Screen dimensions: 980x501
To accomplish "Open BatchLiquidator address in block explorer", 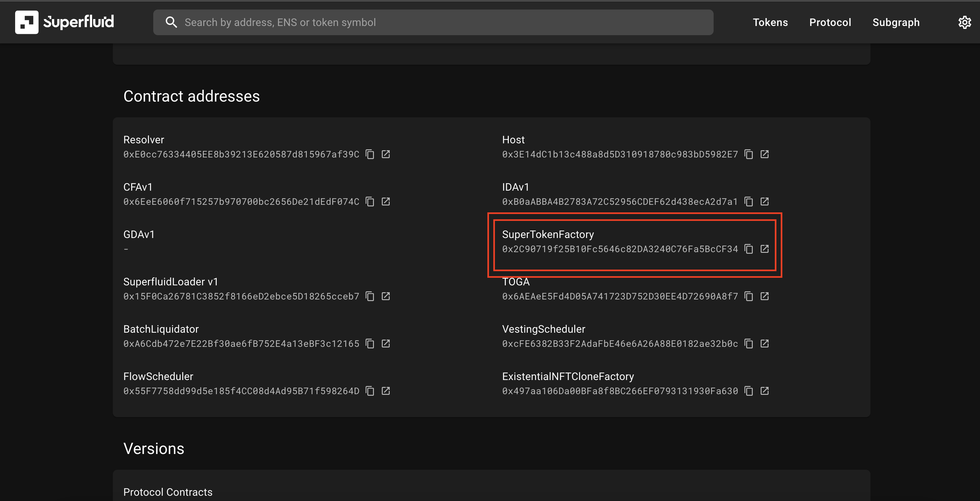I will 386,344.
